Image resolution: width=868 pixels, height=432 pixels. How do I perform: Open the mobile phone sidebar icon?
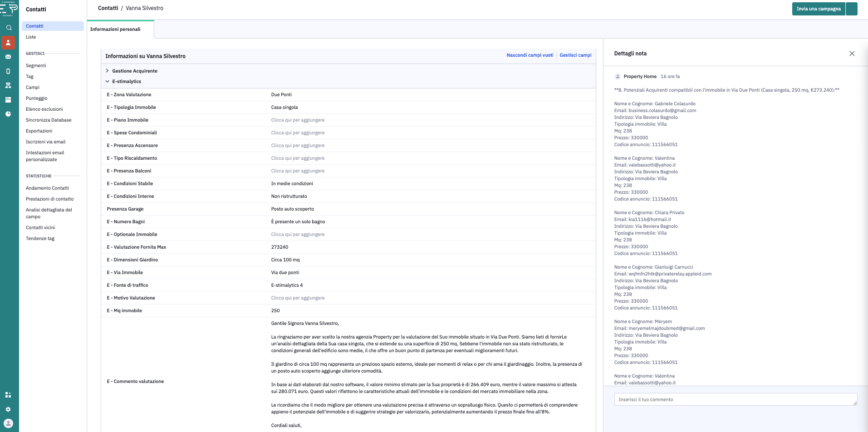tap(8, 71)
